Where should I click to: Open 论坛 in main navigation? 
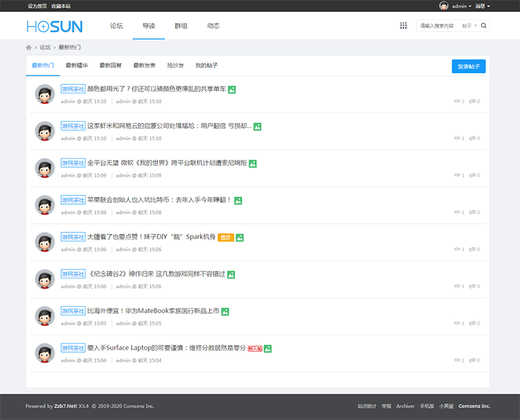(x=117, y=26)
